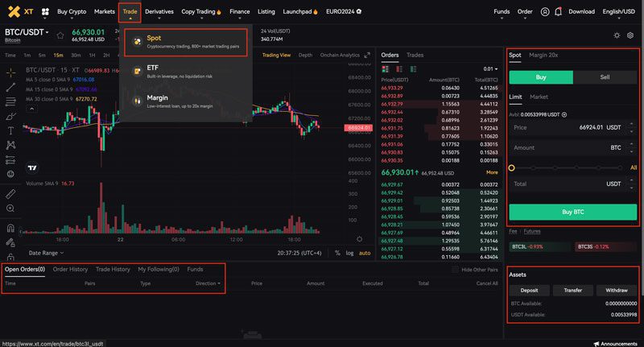Expand the Funds menu
Image resolution: width=644 pixels, height=347 pixels.
tap(502, 12)
